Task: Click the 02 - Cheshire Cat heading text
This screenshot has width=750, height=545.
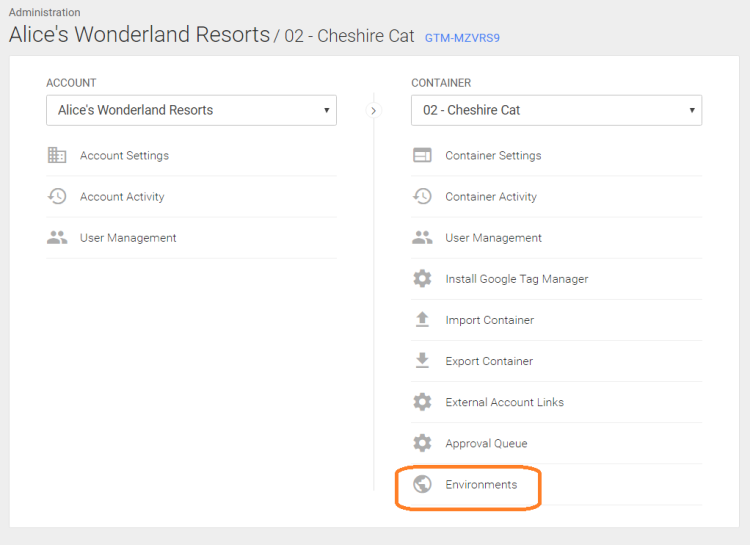Action: click(349, 36)
